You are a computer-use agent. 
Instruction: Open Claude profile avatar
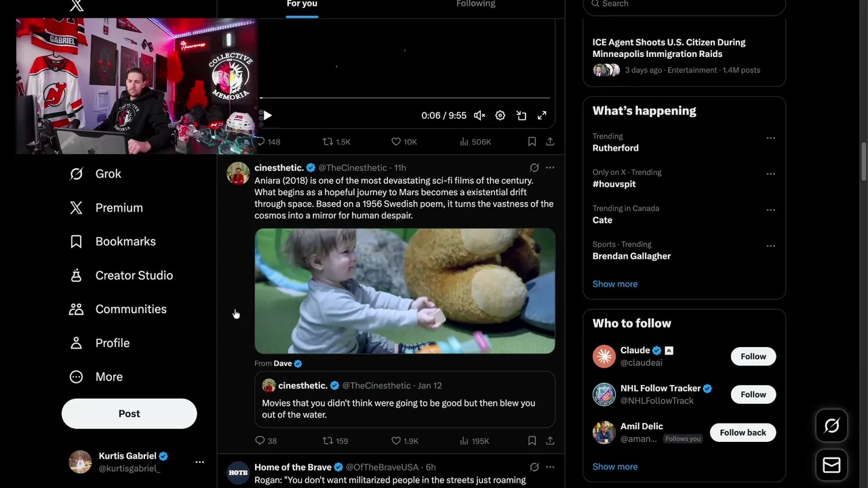(604, 357)
